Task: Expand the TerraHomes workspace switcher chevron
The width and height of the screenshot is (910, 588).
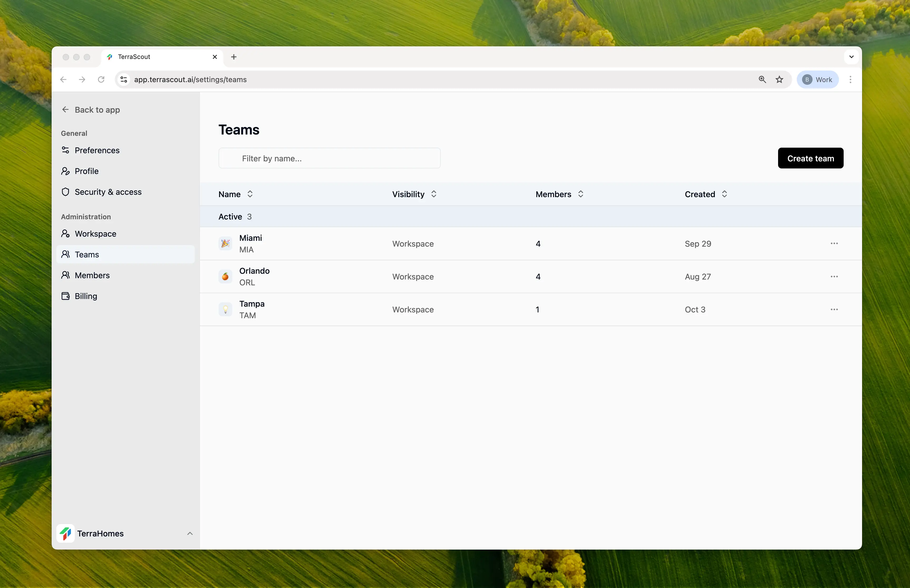Action: pyautogui.click(x=190, y=534)
